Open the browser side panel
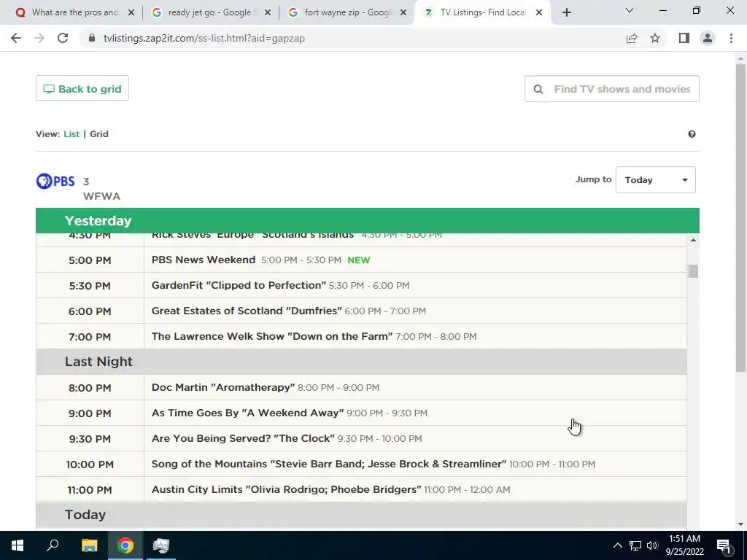Screen dimensions: 747x560 684,38
